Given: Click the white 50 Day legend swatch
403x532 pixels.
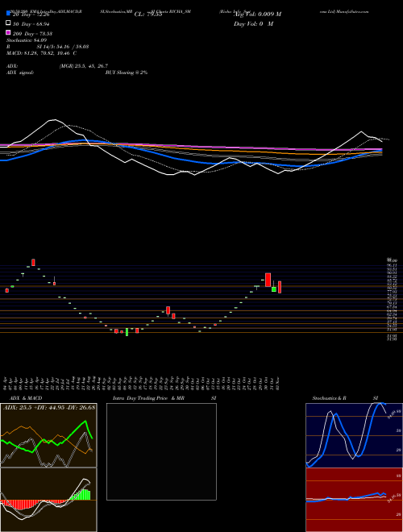Looking at the screenshot, I should 8,23.
